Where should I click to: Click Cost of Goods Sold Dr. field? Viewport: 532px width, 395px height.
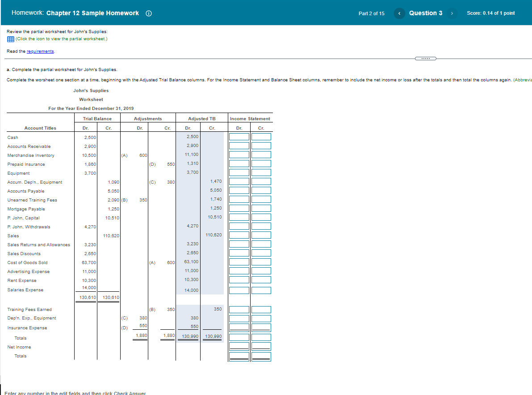[x=239, y=262]
